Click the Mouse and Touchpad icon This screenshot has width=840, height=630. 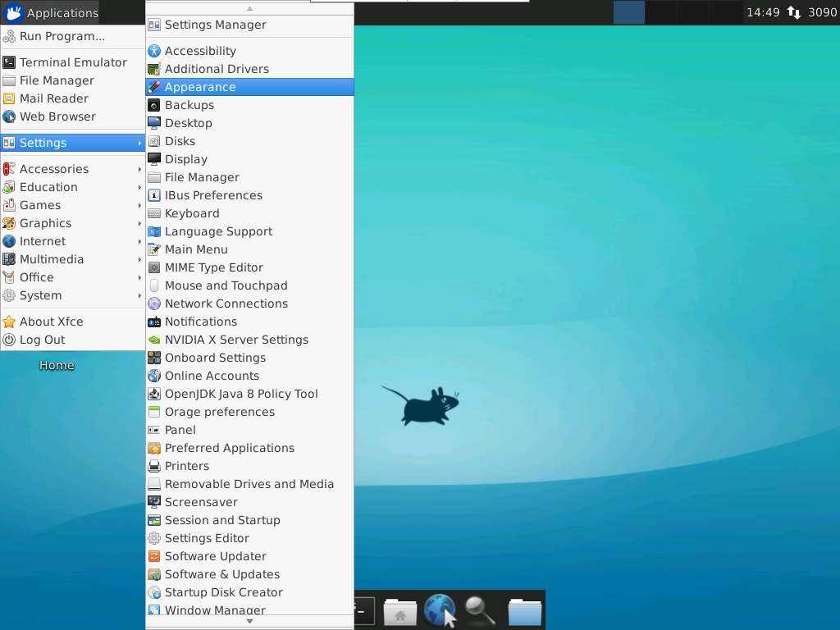click(x=154, y=286)
